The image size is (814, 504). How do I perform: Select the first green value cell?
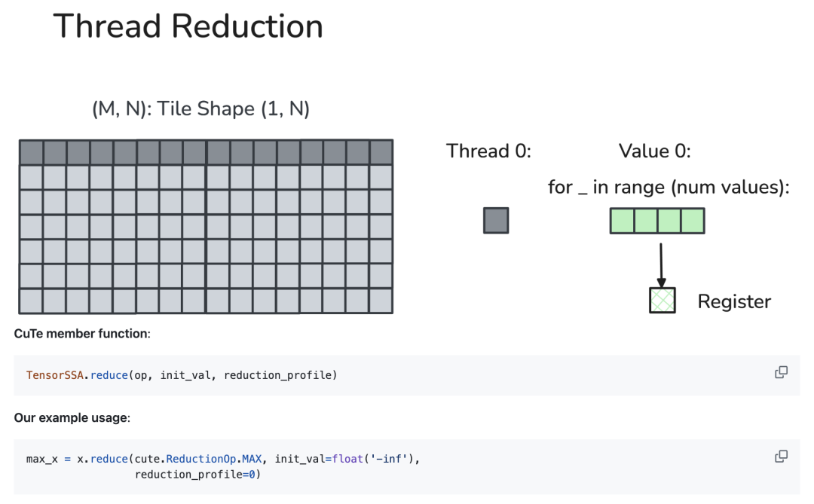click(x=622, y=221)
